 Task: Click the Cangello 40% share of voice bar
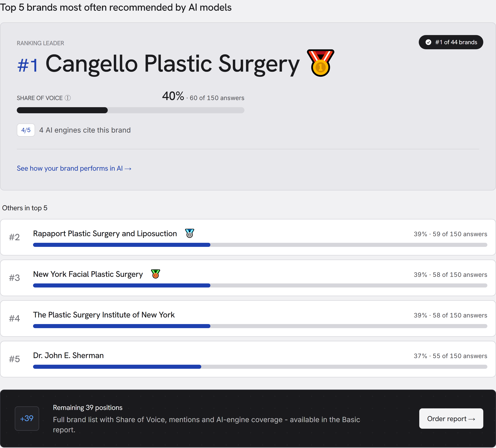click(130, 110)
